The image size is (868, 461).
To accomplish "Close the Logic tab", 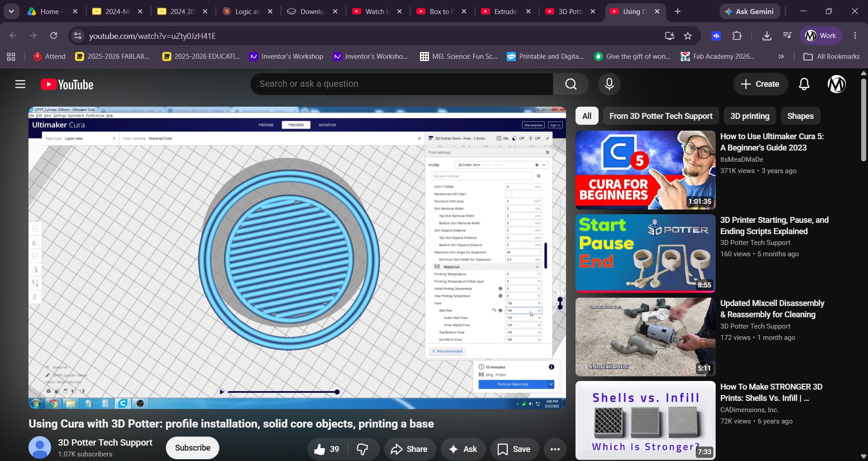I will 270,12.
